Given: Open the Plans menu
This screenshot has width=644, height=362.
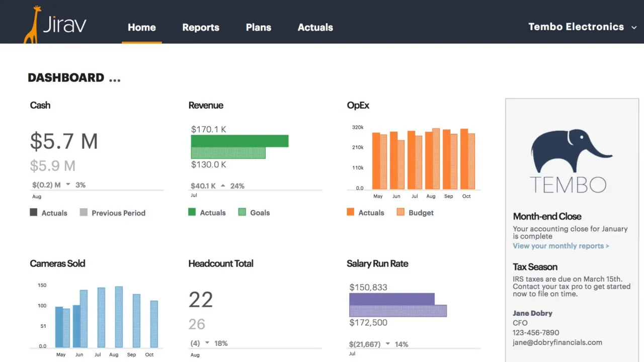Looking at the screenshot, I should click(x=259, y=27).
